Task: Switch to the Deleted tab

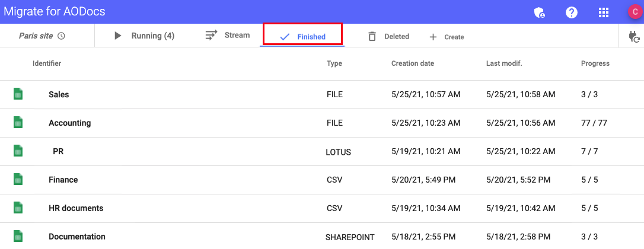Action: tap(388, 36)
